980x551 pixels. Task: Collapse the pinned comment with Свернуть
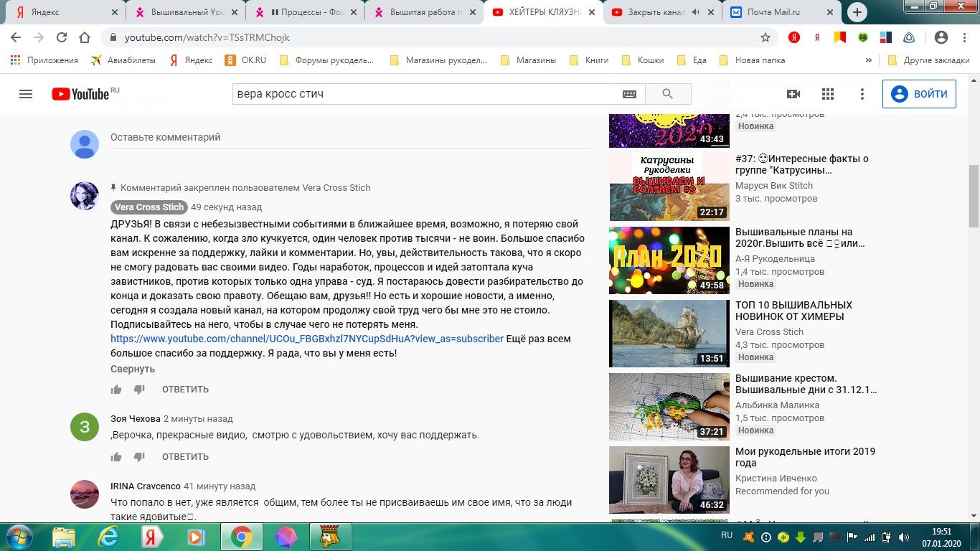(x=133, y=369)
